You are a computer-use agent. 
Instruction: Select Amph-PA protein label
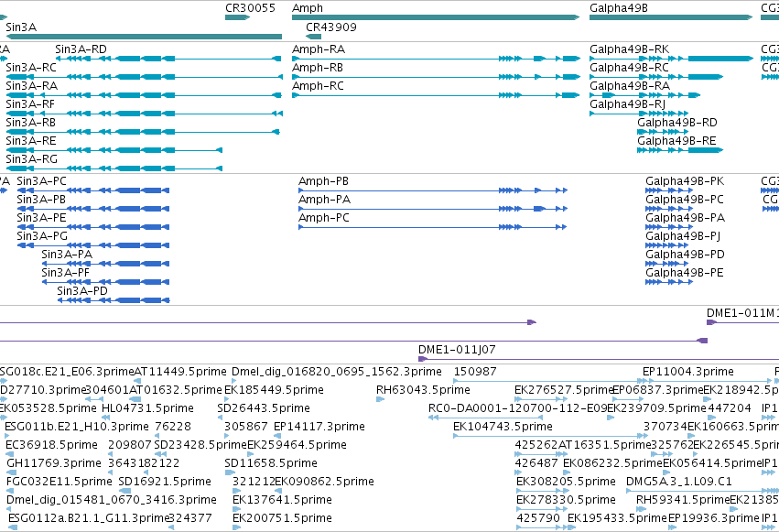(324, 200)
